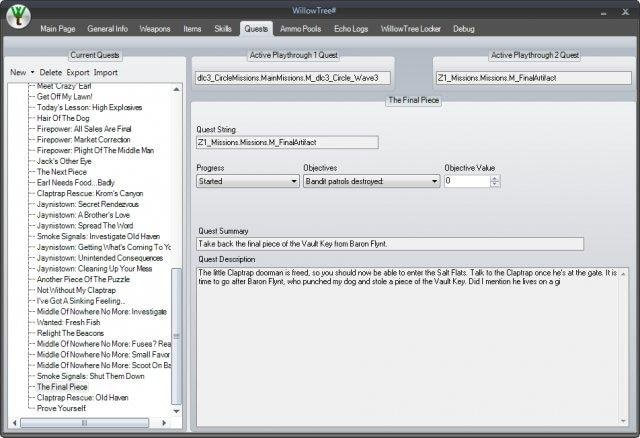Select Earl Needs Food...Badly

click(76, 182)
